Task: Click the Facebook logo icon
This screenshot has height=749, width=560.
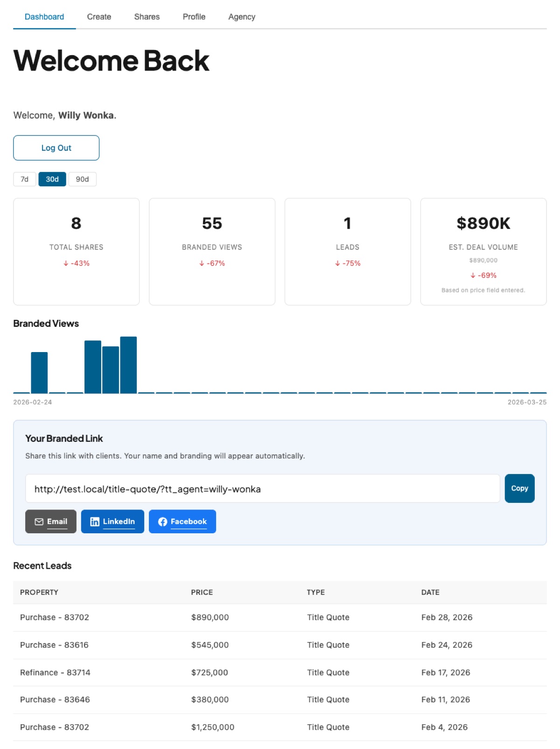Action: [162, 522]
